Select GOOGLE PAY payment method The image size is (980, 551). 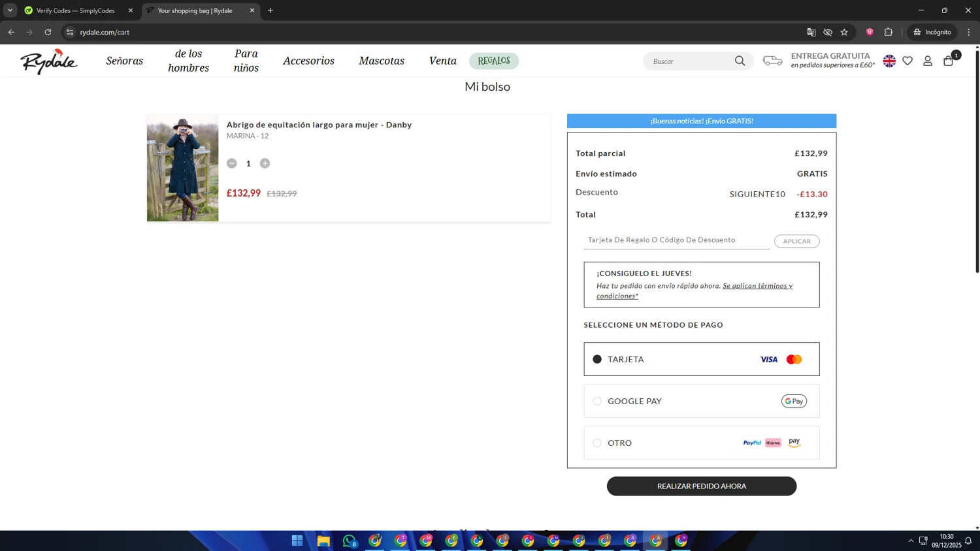[x=702, y=401]
